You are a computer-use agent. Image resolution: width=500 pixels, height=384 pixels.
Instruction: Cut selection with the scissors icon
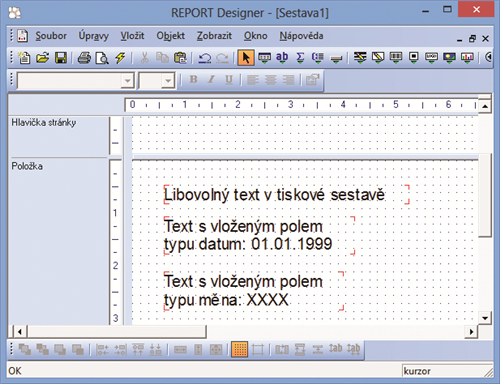click(144, 58)
